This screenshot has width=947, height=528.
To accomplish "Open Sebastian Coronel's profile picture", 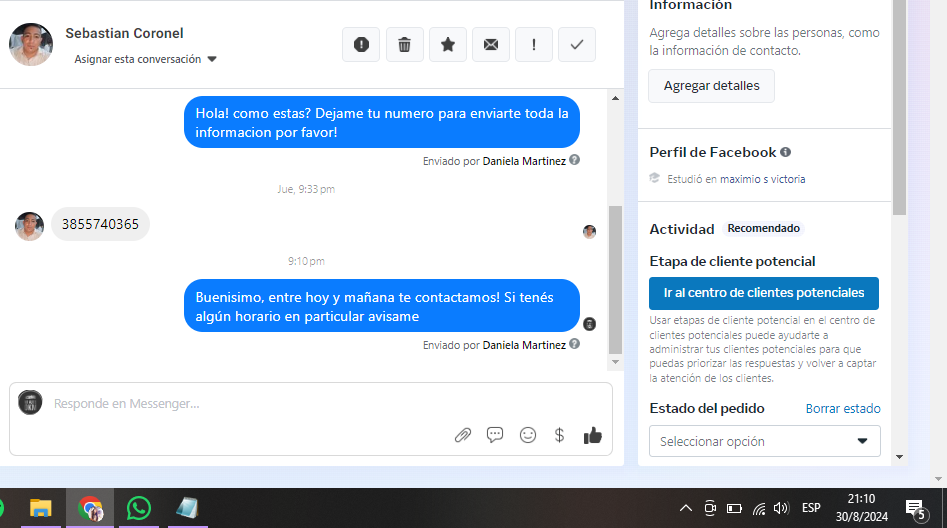I will (x=31, y=44).
